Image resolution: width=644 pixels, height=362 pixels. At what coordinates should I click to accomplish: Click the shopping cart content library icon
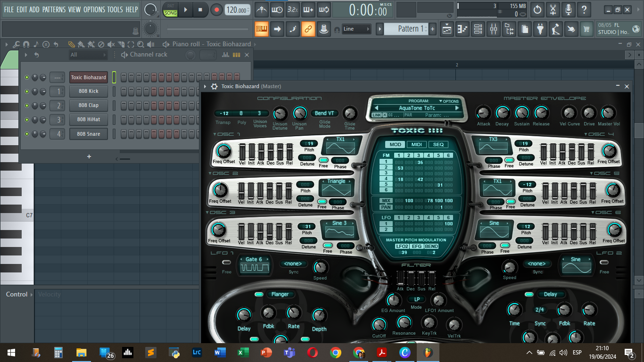586,29
